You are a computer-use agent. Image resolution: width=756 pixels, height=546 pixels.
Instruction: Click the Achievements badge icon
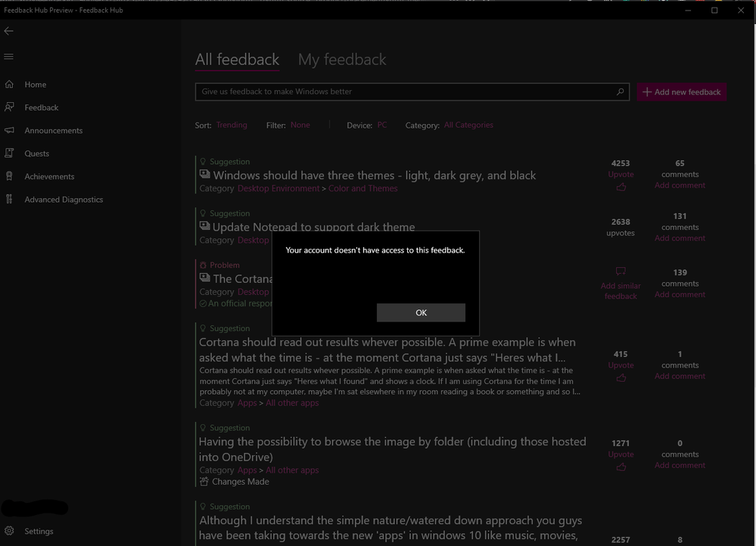[9, 176]
